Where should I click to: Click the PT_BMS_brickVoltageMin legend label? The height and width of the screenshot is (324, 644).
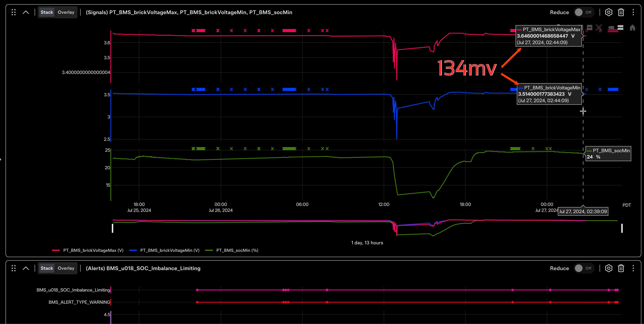[x=170, y=250]
